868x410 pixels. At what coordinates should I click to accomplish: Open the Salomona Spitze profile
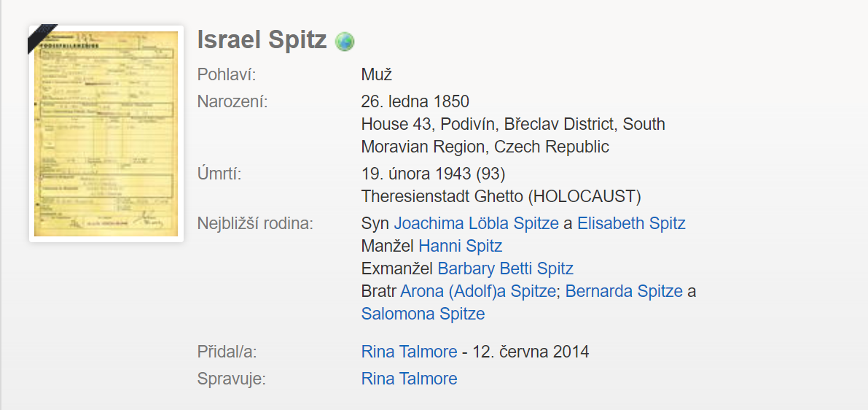tap(423, 314)
